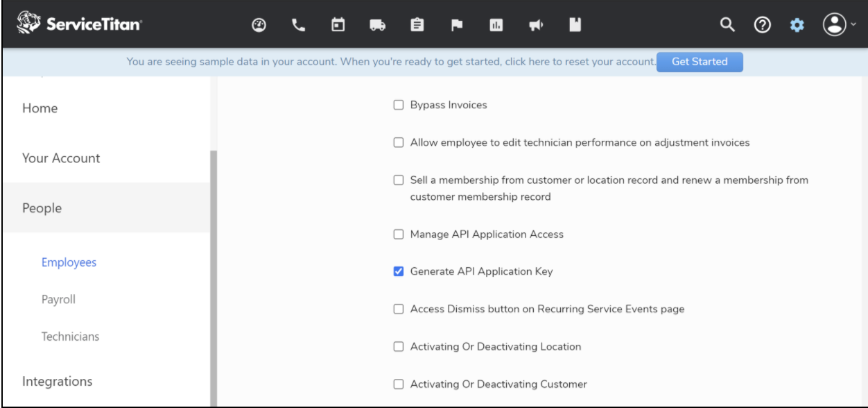868x408 pixels.
Task: Open the calendar Schedule icon
Action: (338, 25)
